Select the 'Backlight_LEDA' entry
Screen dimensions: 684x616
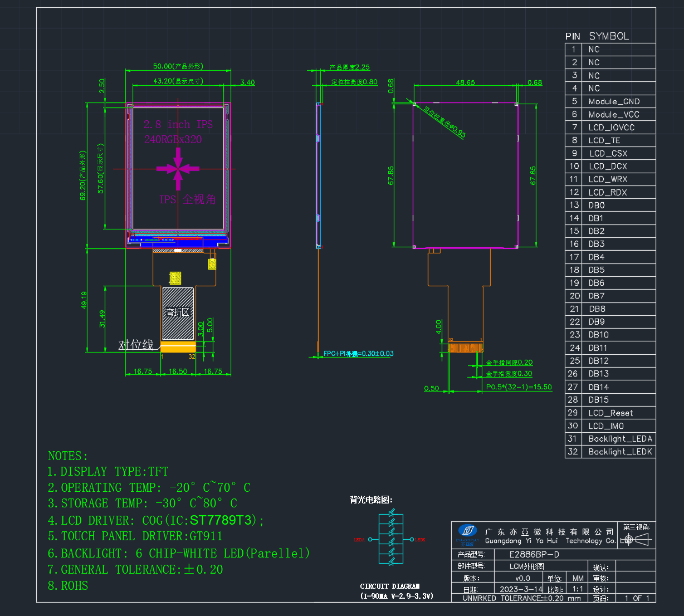pos(620,438)
